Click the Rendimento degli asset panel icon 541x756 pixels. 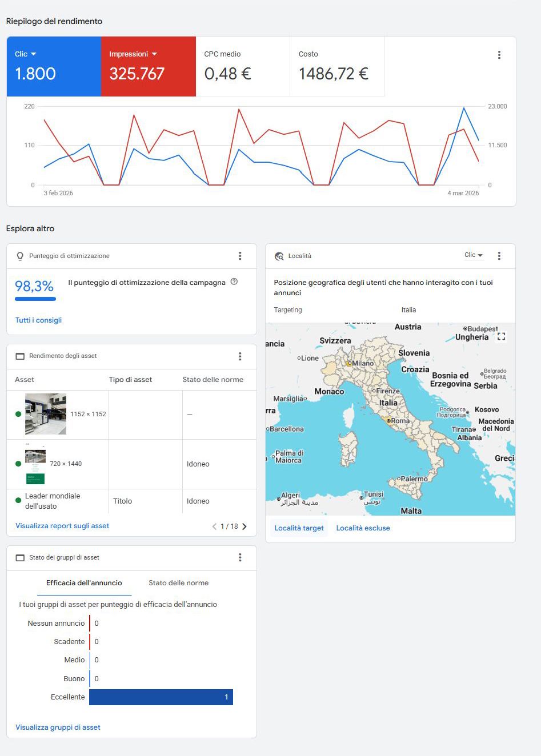pyautogui.click(x=20, y=356)
